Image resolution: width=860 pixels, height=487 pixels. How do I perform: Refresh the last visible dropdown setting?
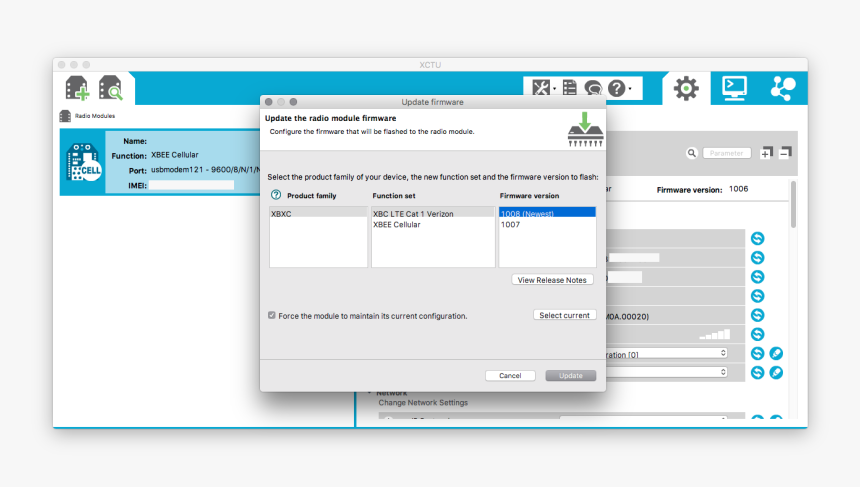coord(757,372)
